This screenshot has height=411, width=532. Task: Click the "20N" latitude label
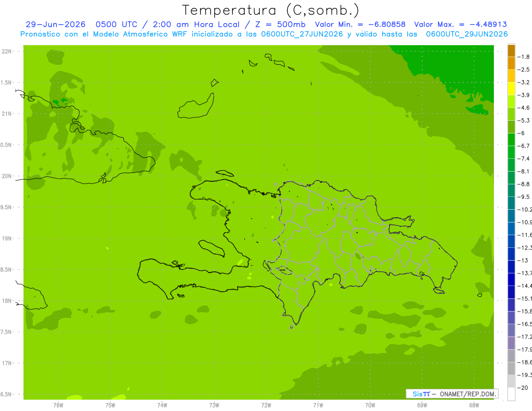6,176
